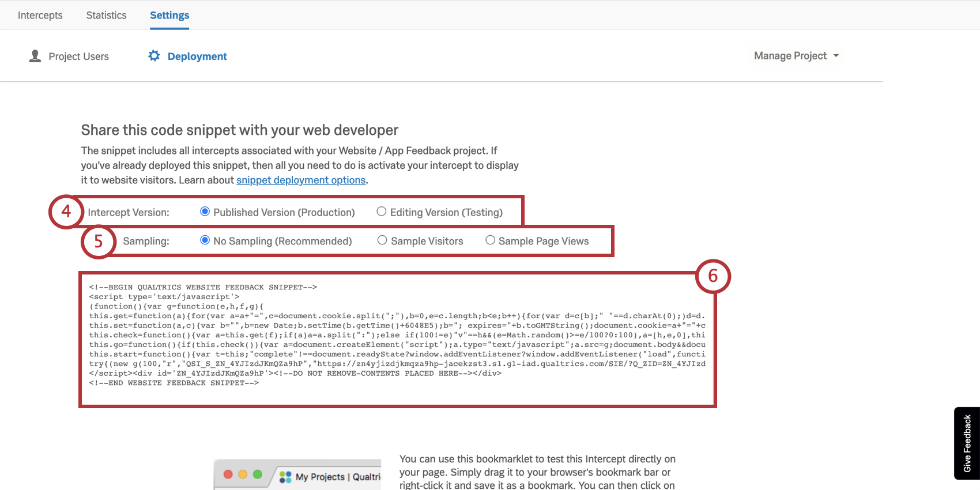Viewport: 980px width, 490px height.
Task: Go to the Settings tab
Action: pyautogui.click(x=169, y=15)
